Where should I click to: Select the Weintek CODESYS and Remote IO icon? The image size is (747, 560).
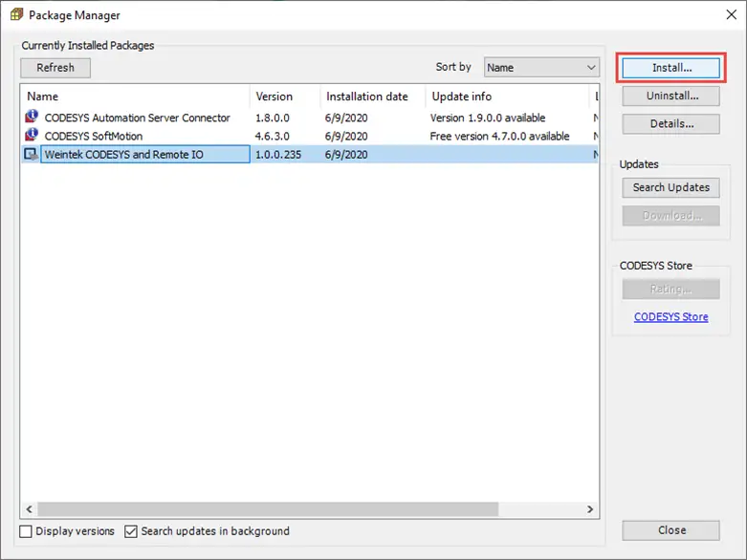pos(32,154)
